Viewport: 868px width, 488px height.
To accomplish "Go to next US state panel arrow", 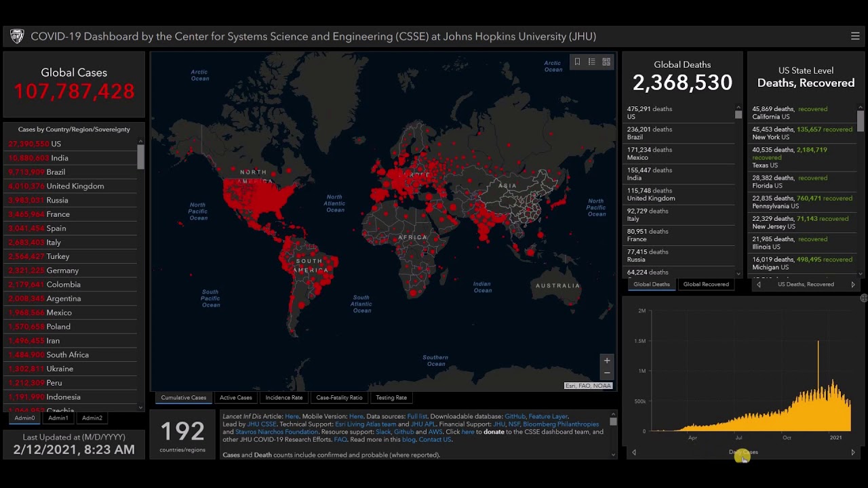I will tap(853, 285).
